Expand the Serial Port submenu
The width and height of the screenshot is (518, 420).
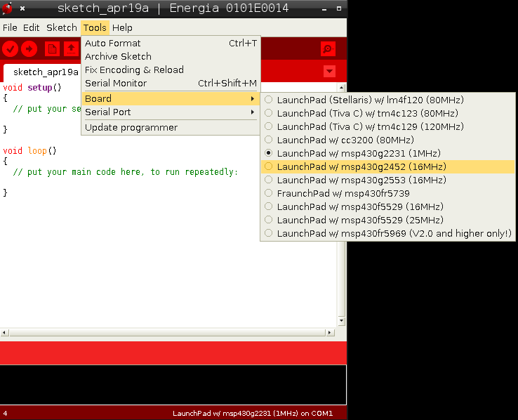coord(171,112)
